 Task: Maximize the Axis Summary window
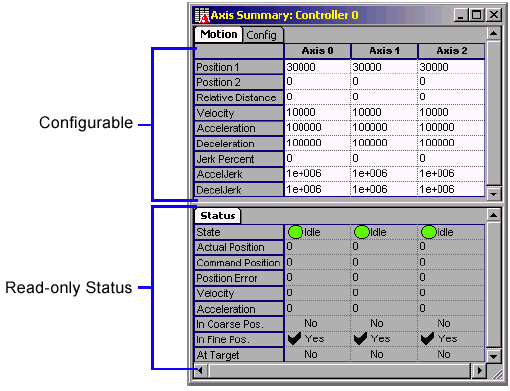(476, 15)
